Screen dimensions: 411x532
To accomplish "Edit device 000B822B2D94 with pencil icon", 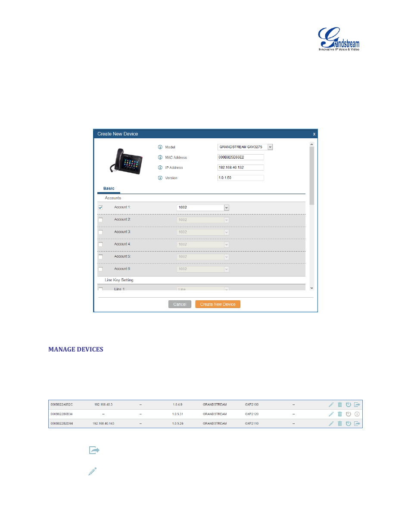I will [331, 423].
